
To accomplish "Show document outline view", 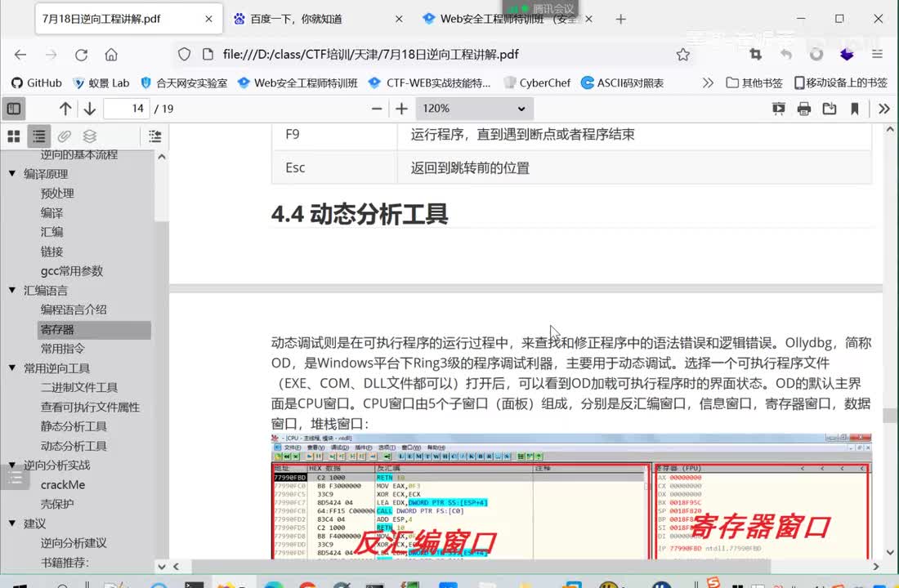I will pos(39,136).
